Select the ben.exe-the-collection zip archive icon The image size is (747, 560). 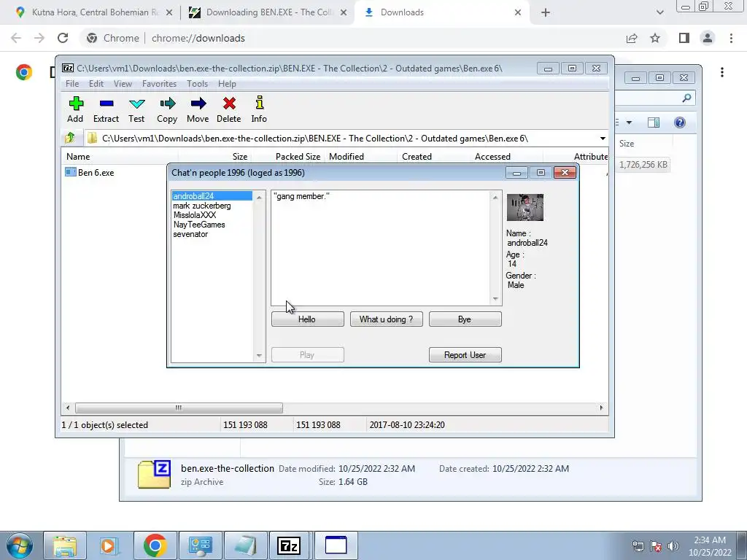click(x=154, y=474)
